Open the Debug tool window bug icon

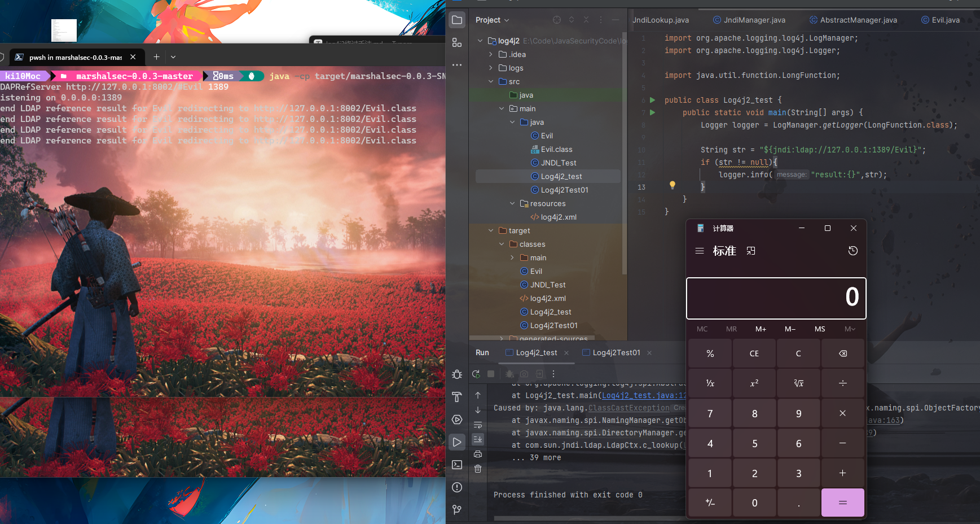[457, 374]
